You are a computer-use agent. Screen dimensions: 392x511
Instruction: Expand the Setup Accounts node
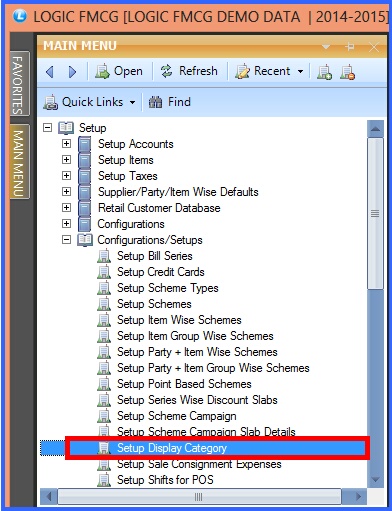tap(67, 143)
